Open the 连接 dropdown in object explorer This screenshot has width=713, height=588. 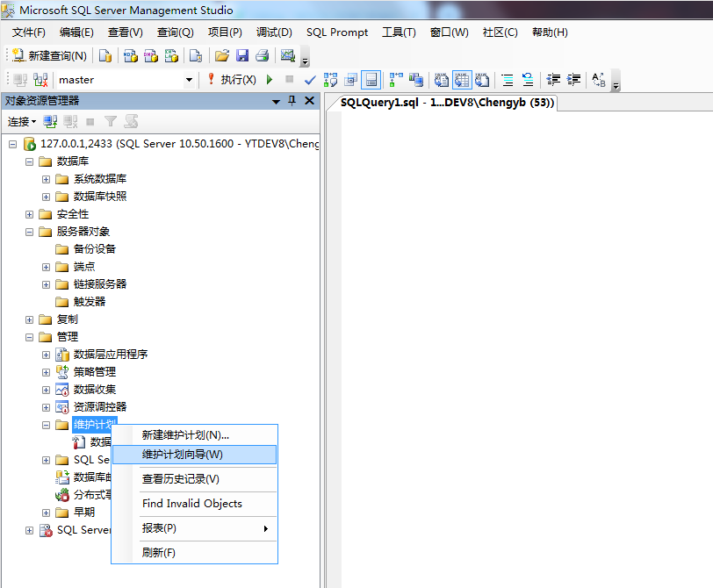[x=22, y=121]
